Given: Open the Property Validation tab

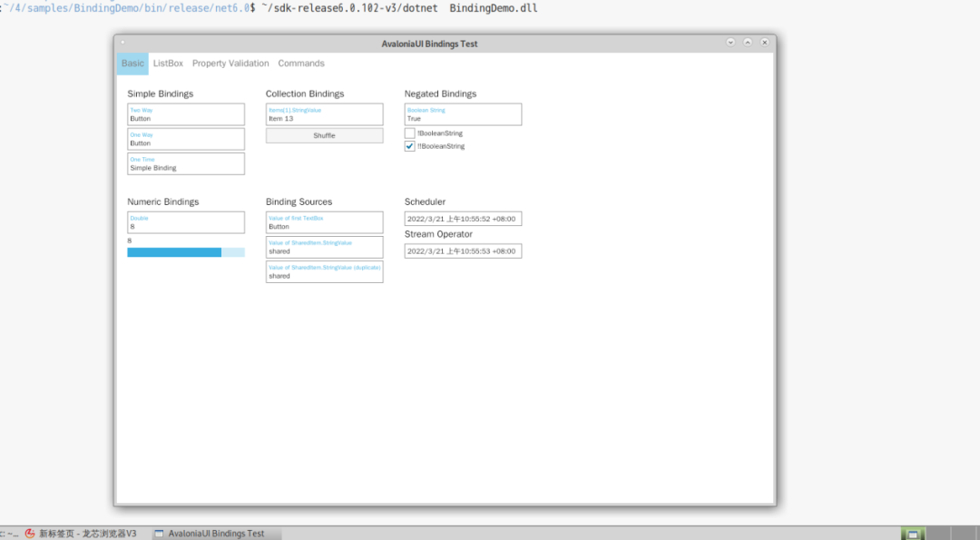Looking at the screenshot, I should [230, 64].
